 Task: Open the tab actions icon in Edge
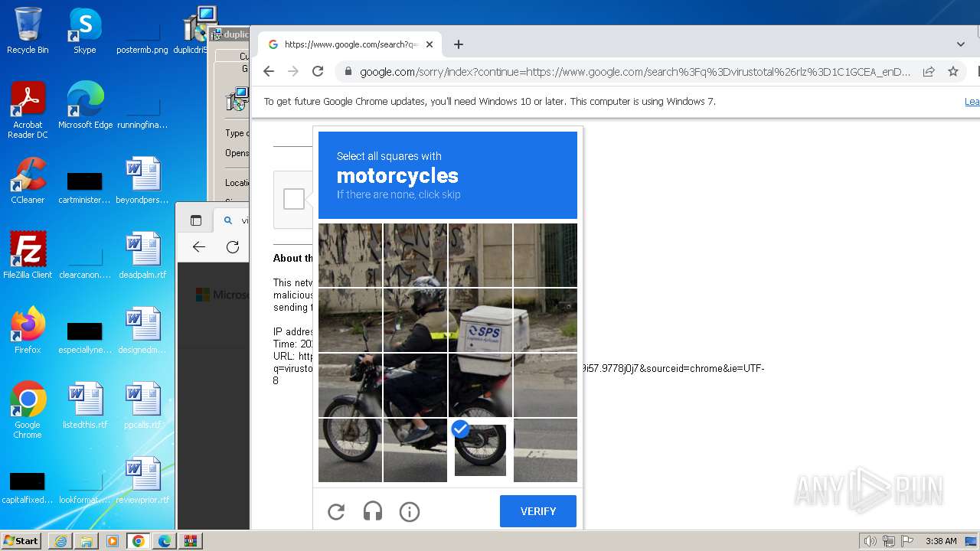click(x=196, y=220)
